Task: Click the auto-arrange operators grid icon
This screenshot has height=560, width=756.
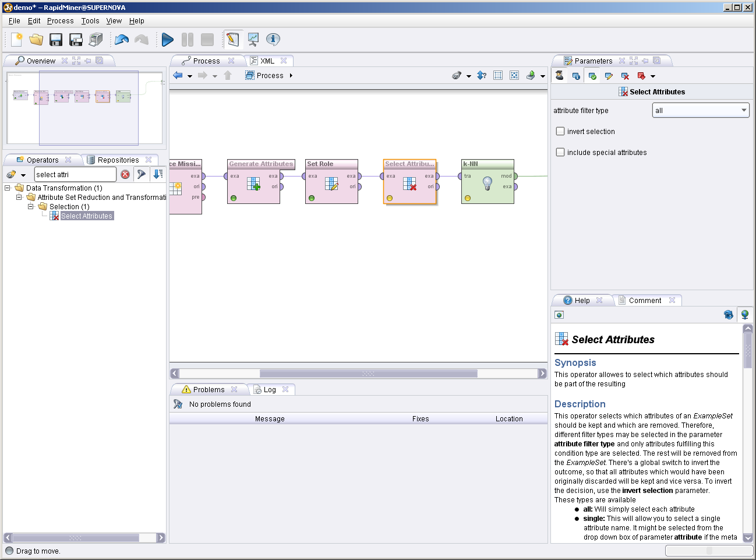Action: click(x=498, y=75)
